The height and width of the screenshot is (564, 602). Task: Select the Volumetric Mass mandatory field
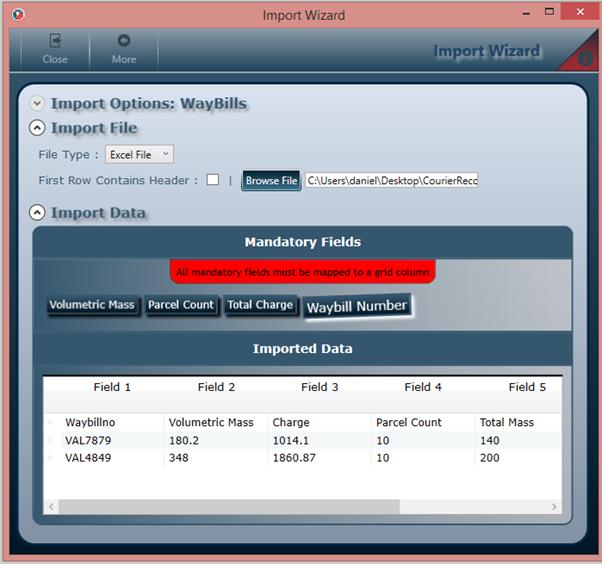click(x=92, y=305)
